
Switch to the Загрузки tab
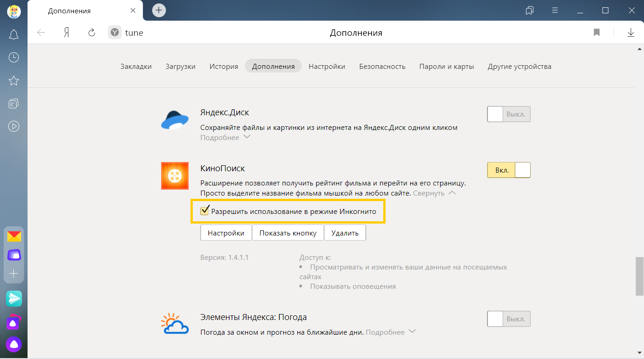[x=180, y=66]
